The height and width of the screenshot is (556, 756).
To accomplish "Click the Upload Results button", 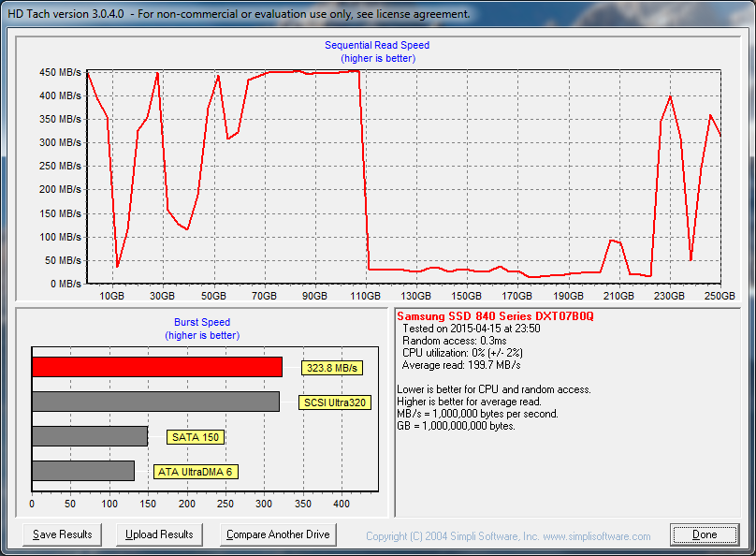I will tap(159, 534).
